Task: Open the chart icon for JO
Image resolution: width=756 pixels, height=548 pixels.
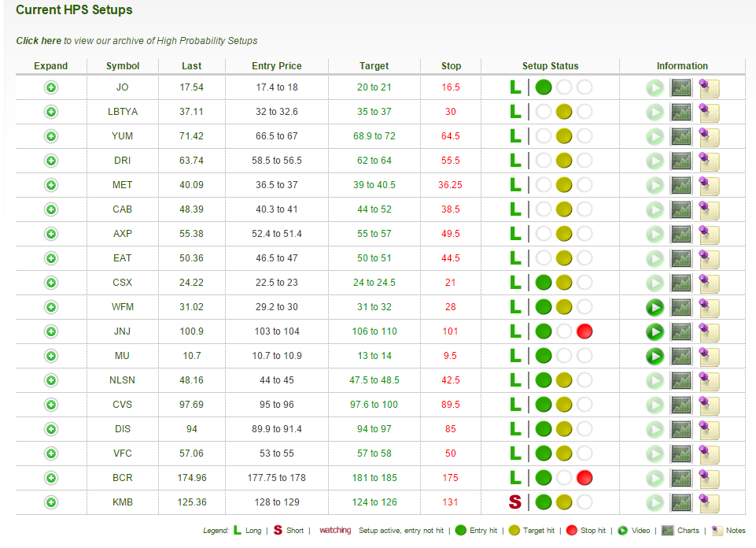Action: click(680, 87)
